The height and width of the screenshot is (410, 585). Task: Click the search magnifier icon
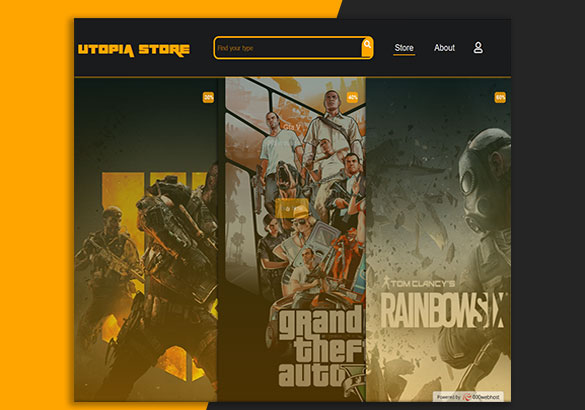coord(367,44)
